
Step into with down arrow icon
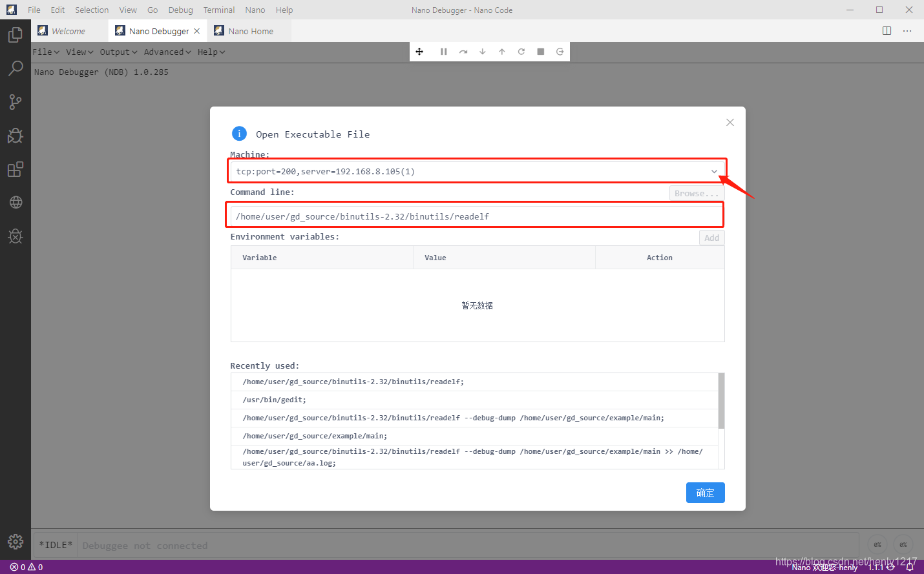[483, 52]
